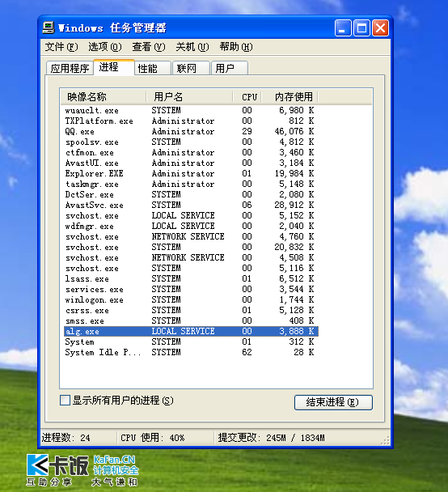Open the 文件(F) menu
This screenshot has width=448, height=492.
click(x=61, y=47)
